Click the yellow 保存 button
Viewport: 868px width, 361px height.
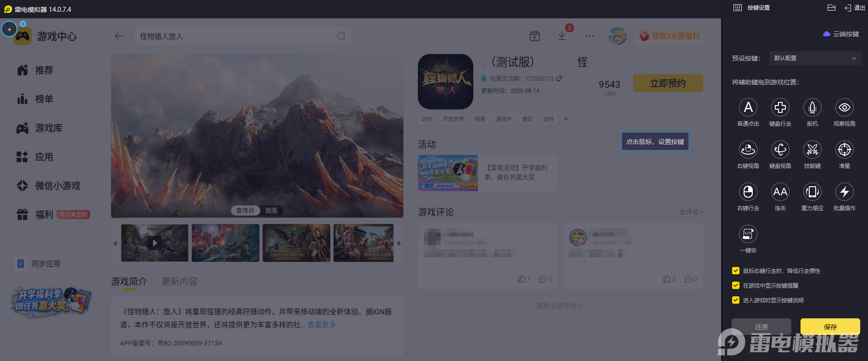tap(830, 327)
